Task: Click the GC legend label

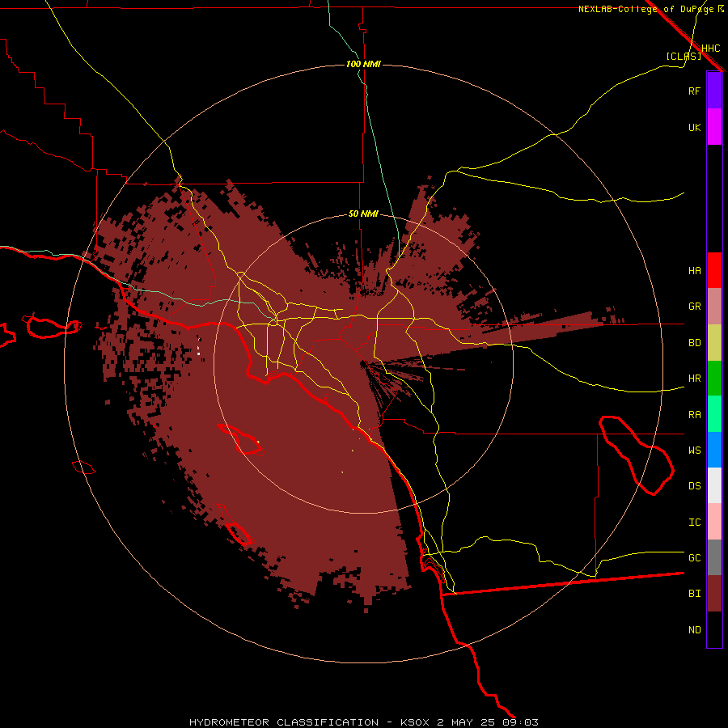Action: 694,558
